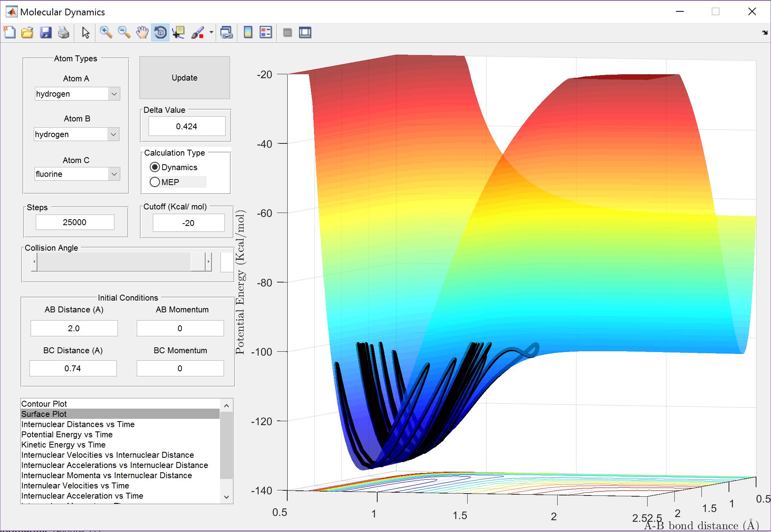Expand the Atom B hydrogen dropdown
771x532 pixels.
tap(113, 134)
